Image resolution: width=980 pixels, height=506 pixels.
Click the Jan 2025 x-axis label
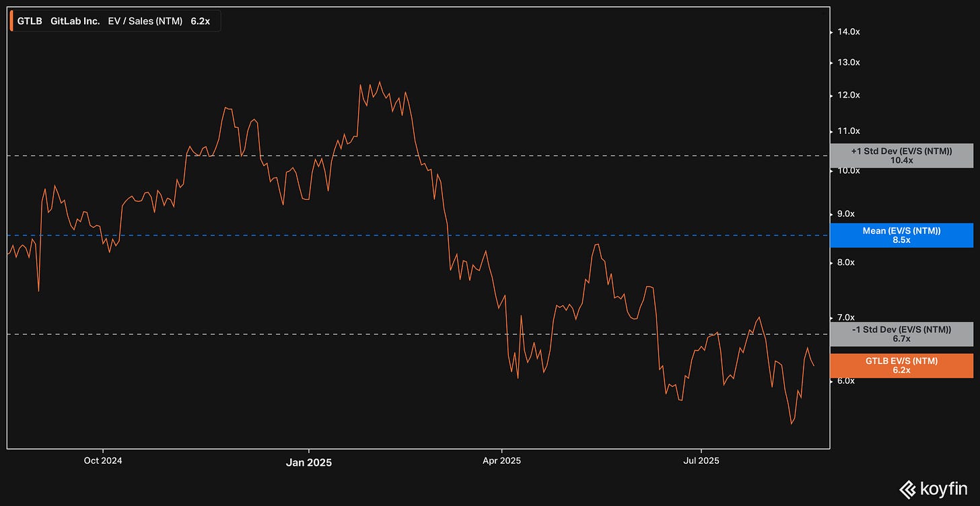click(308, 462)
